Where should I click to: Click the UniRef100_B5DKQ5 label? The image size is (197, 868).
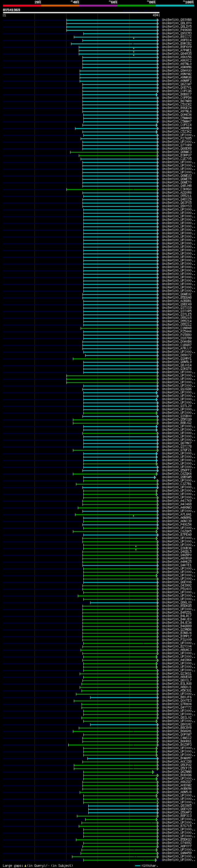(177, 606)
